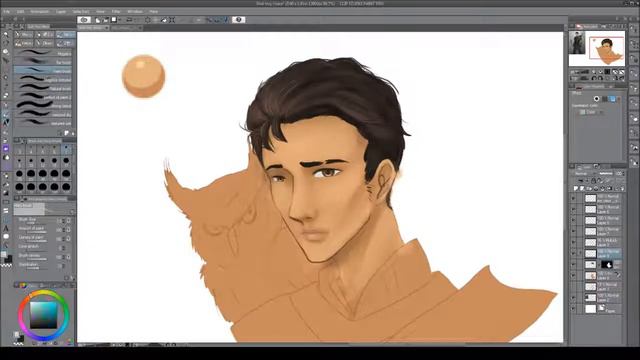The width and height of the screenshot is (640, 360).
Task: Toggle visibility of the highlighted selected layer
Action: [x=573, y=253]
